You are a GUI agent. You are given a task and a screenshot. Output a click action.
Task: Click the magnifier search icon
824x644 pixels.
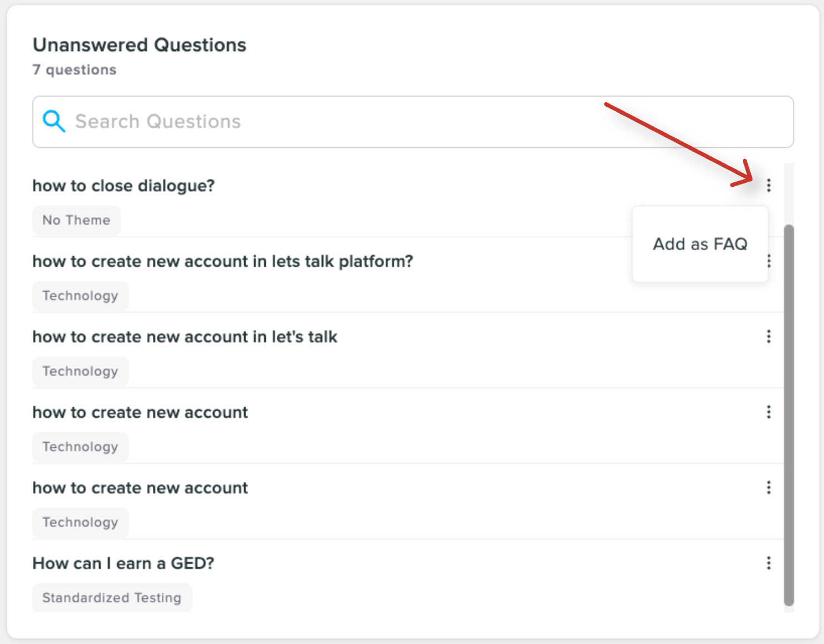54,121
